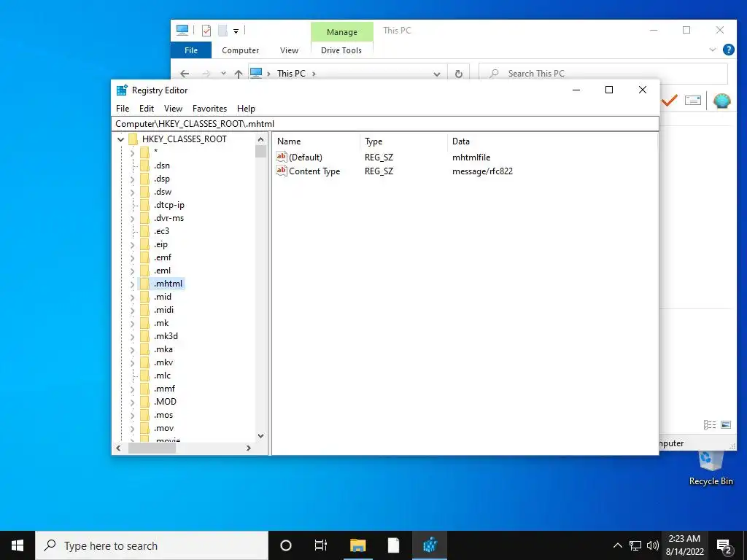Switch This PC to details view icon
747x560 pixels.
(710, 425)
